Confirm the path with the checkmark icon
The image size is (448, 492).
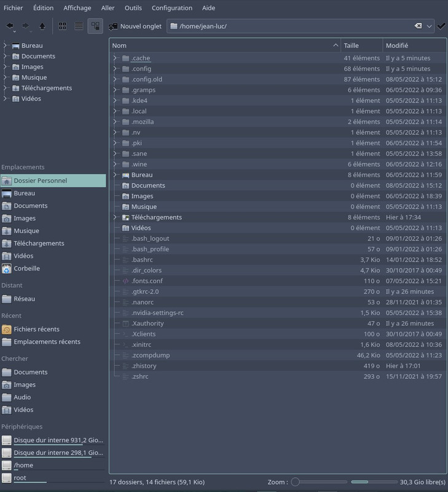tap(441, 26)
